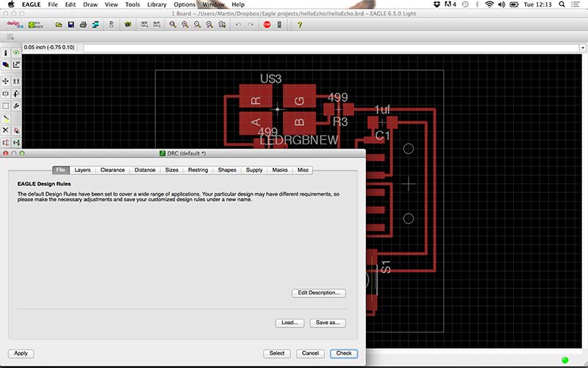
Task: Click the Redraw magnifier icon
Action: [209, 24]
